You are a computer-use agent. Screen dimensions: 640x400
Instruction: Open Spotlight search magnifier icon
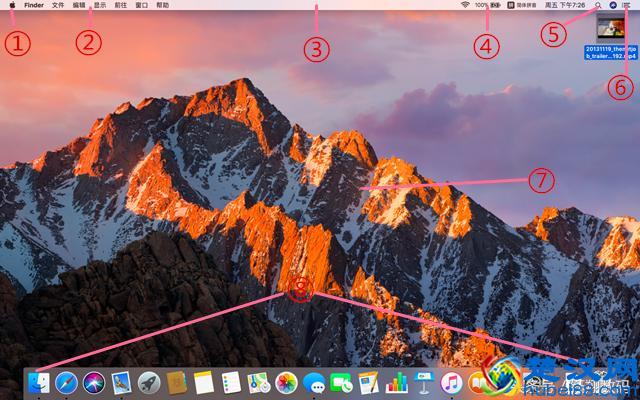598,5
